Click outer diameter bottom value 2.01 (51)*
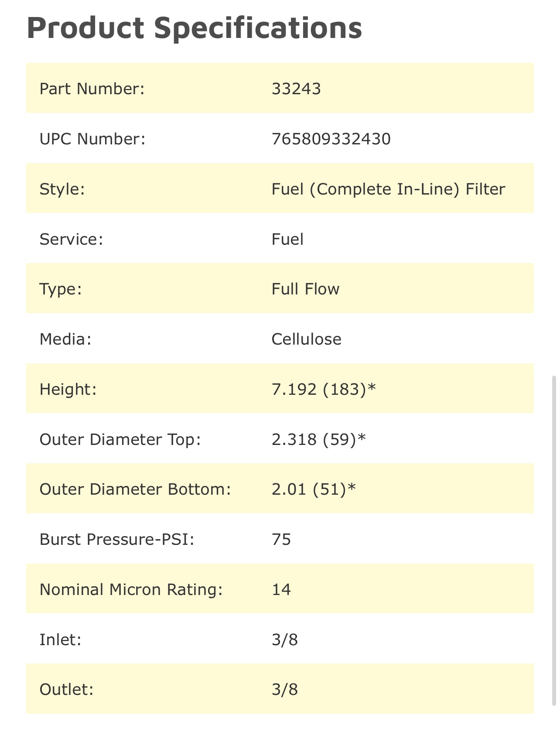560x749 pixels. (x=314, y=489)
